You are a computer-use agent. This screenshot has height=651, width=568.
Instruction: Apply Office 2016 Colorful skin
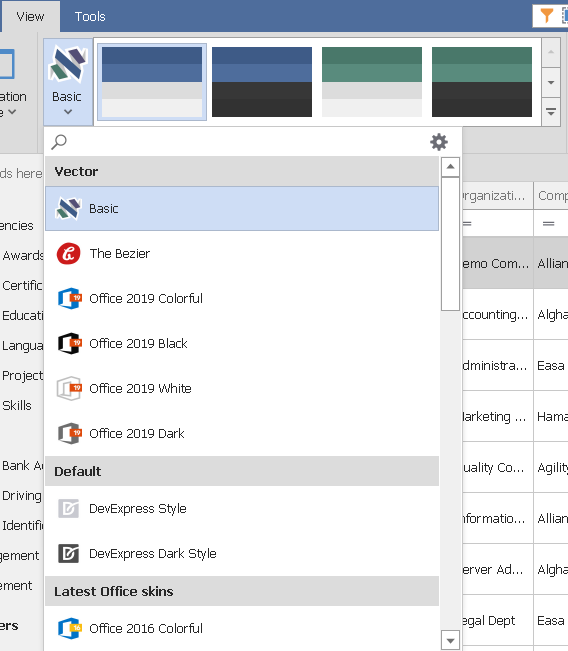tap(242, 628)
